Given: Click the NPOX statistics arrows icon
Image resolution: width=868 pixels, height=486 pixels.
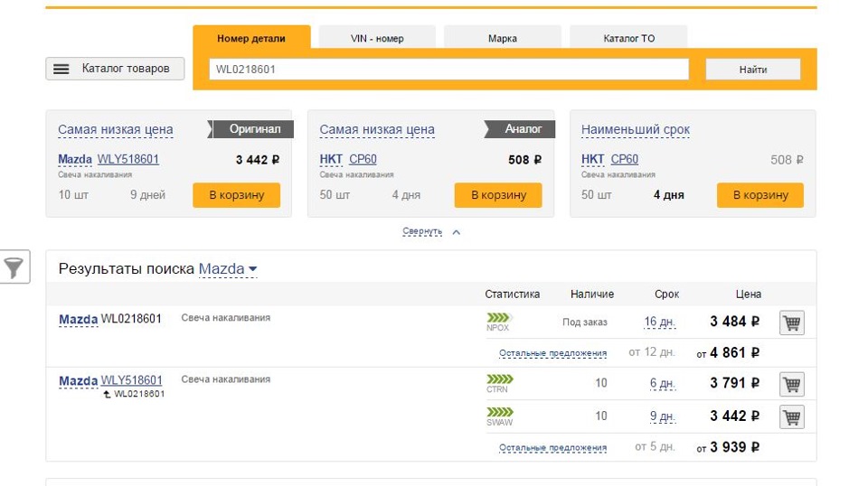Looking at the screenshot, I should (x=499, y=317).
